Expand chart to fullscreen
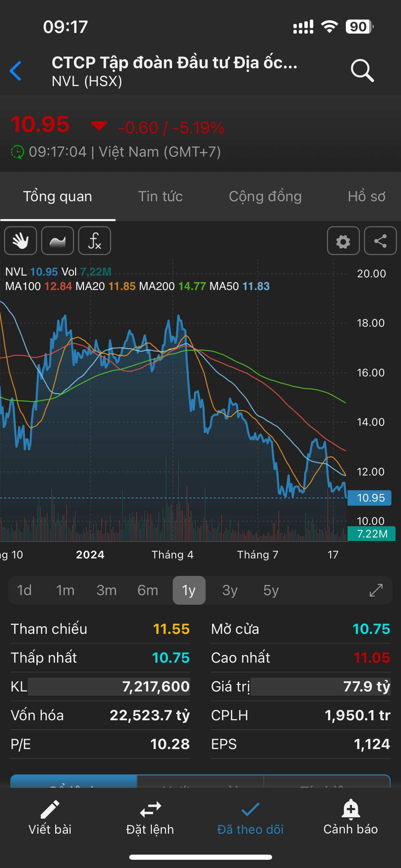This screenshot has height=868, width=401. coord(376,590)
